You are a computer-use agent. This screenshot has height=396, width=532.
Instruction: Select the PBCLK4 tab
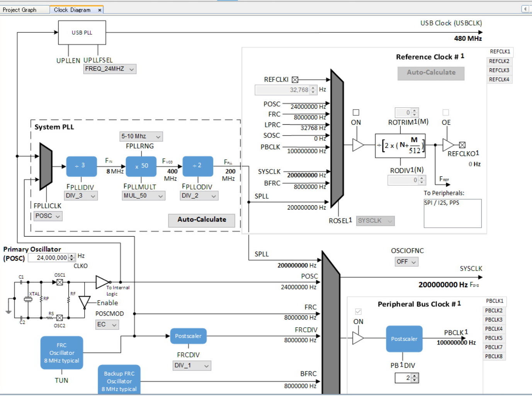[494, 329]
